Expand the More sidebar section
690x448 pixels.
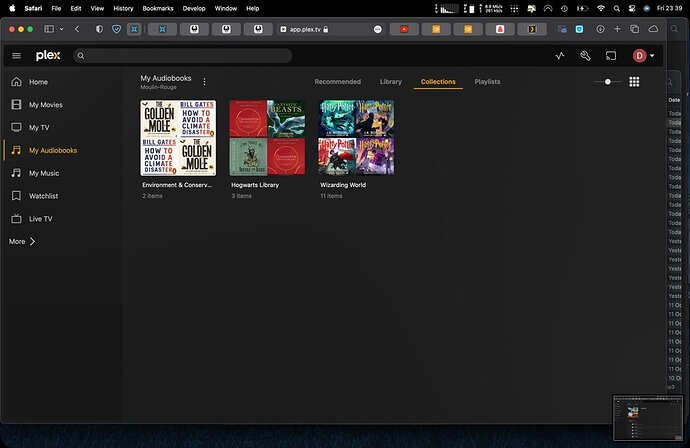coord(22,242)
